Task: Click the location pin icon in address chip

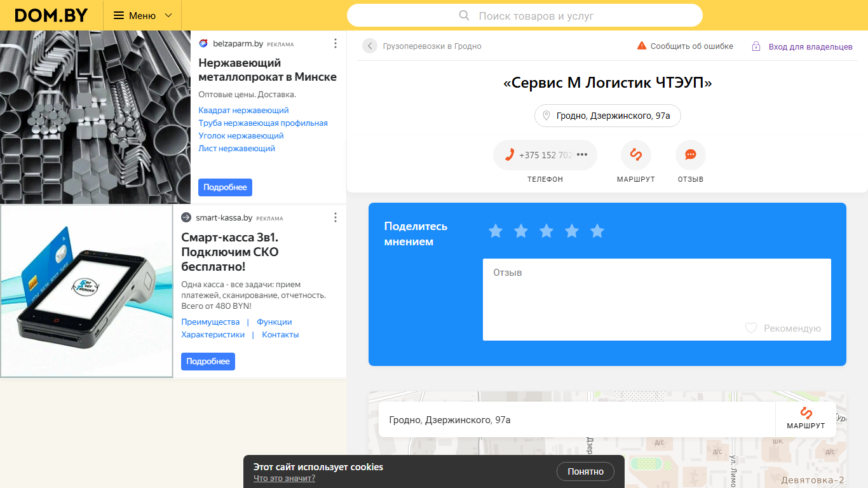Action: [546, 116]
